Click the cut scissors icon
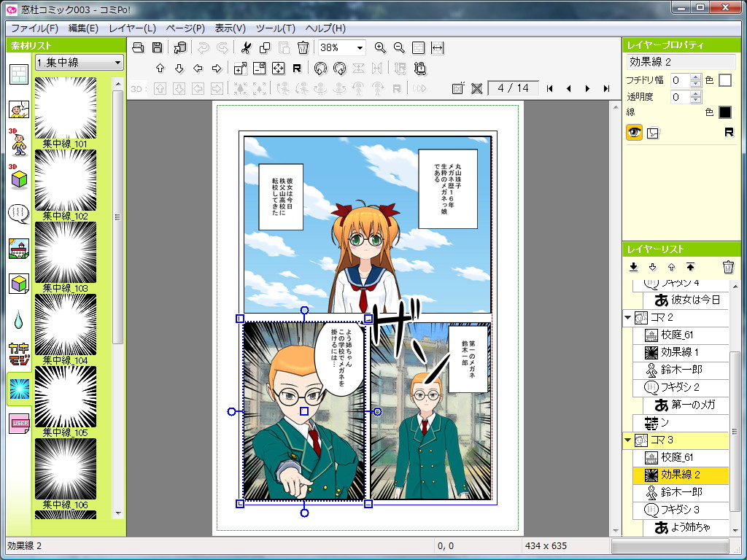The width and height of the screenshot is (747, 560). point(246,47)
